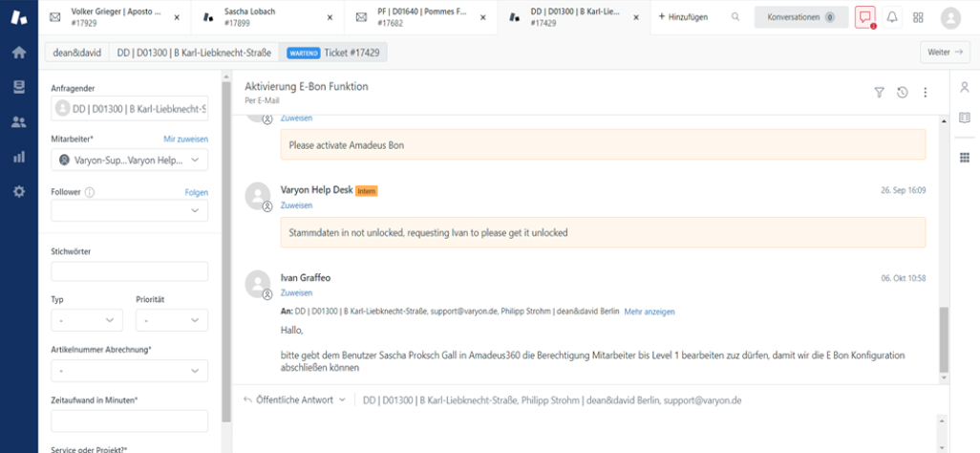The width and height of the screenshot is (980, 453).
Task: Click the conversation filter icon
Action: [879, 93]
